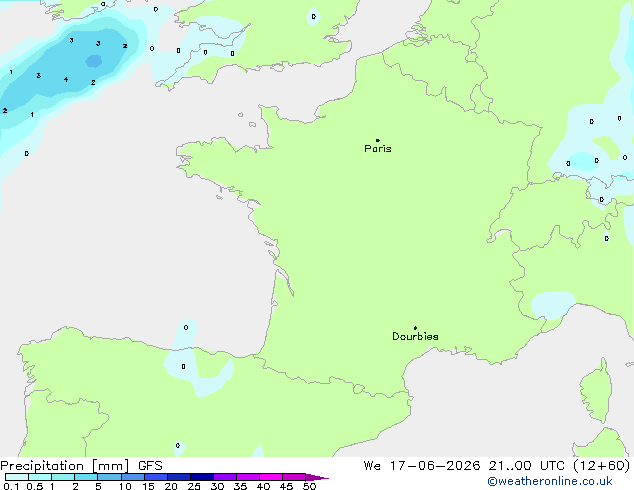Click the '0.1' legend scale label
The width and height of the screenshot is (634, 490).
pyautogui.click(x=11, y=486)
